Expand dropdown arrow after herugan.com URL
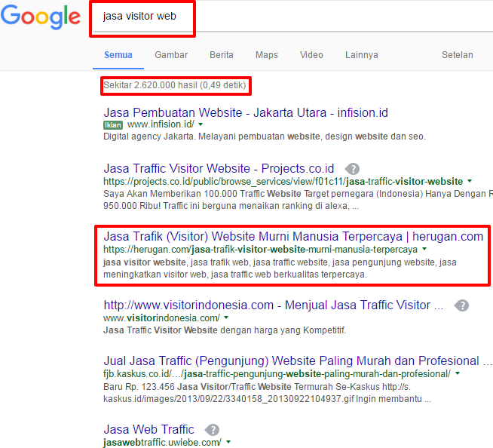 pyautogui.click(x=424, y=249)
